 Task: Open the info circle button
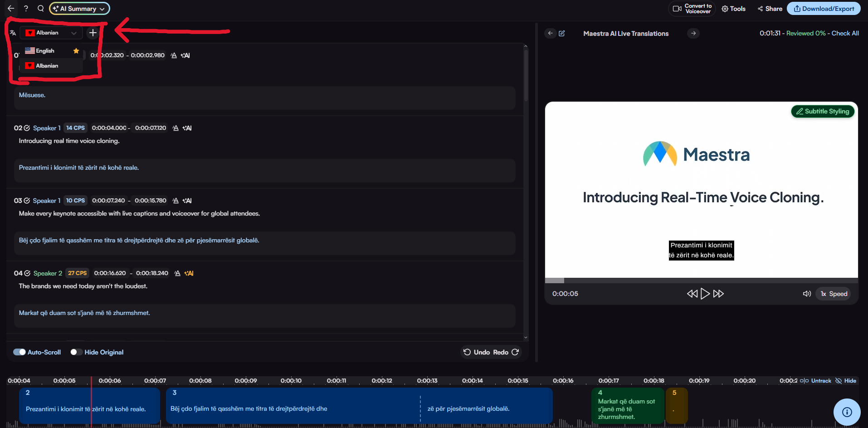[x=847, y=412]
